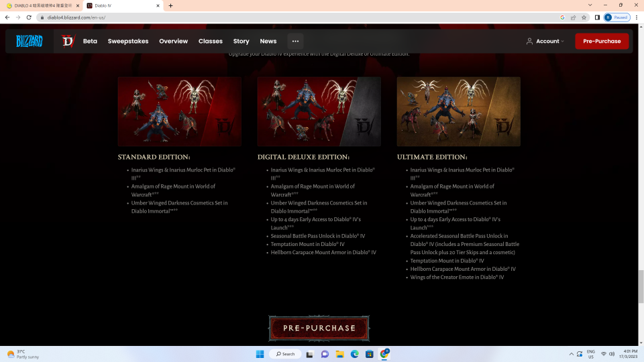Click the Blizzard logo
Screen dimensions: 644x362
(29, 41)
